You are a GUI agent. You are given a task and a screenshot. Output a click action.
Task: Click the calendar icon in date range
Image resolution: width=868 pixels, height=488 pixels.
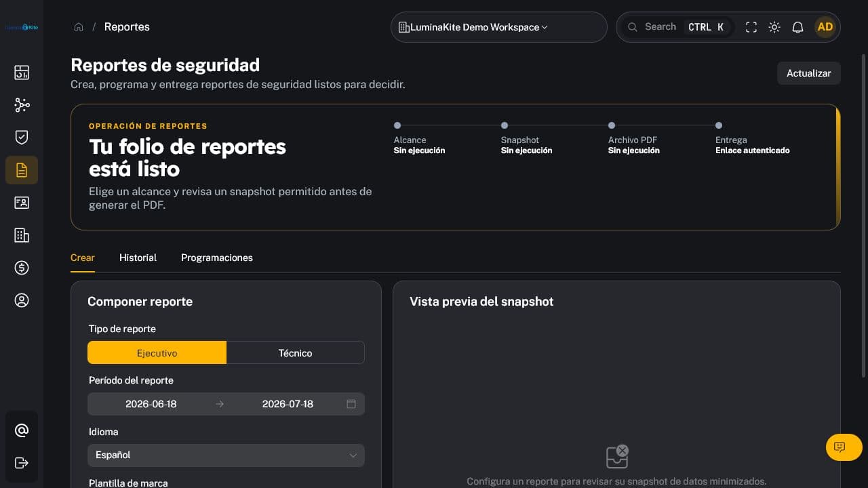click(x=351, y=404)
